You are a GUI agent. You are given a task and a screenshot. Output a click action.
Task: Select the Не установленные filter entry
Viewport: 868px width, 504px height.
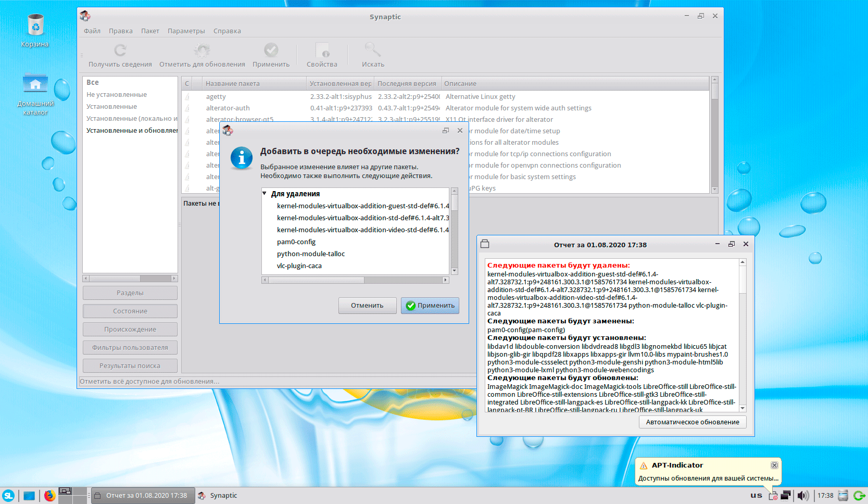[x=117, y=95]
